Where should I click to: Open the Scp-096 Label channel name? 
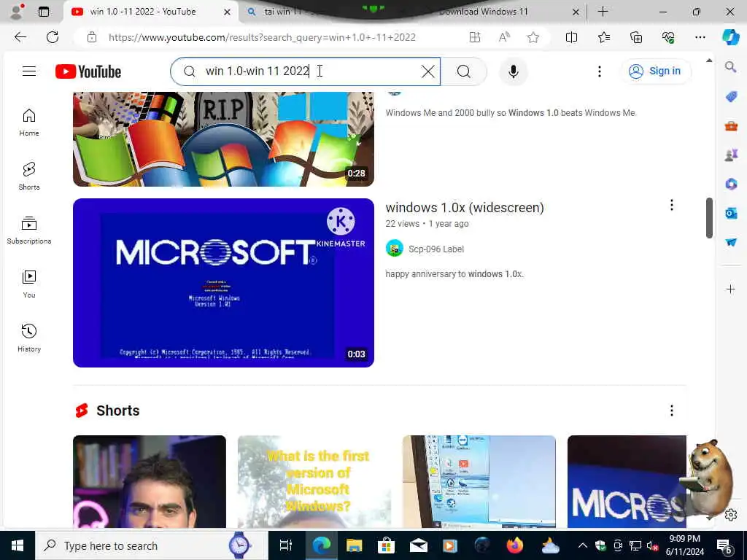coord(436,249)
